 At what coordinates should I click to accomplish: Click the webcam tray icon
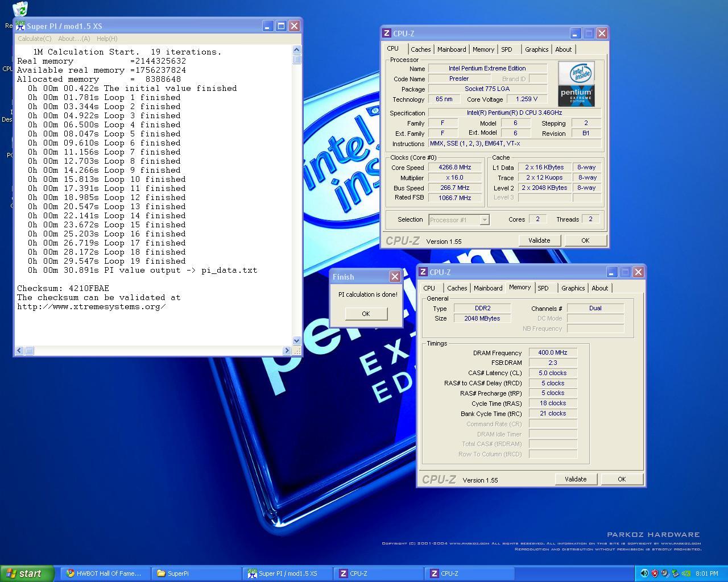click(665, 573)
